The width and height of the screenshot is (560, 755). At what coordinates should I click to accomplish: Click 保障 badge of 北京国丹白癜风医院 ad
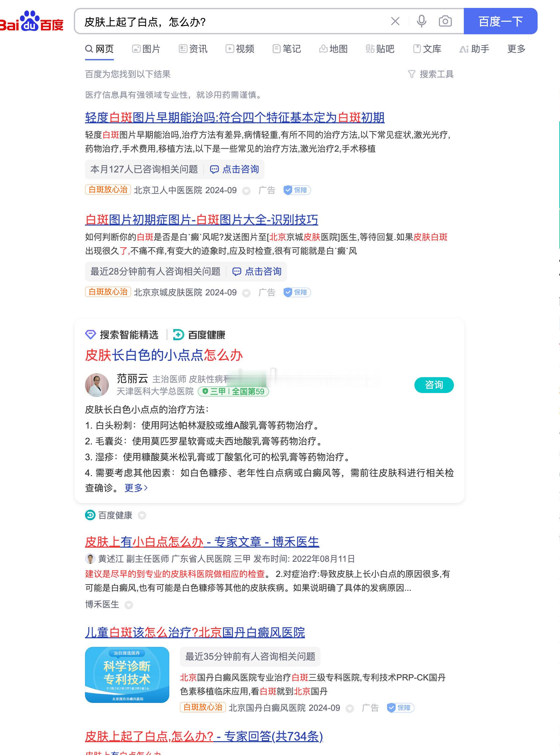[401, 708]
